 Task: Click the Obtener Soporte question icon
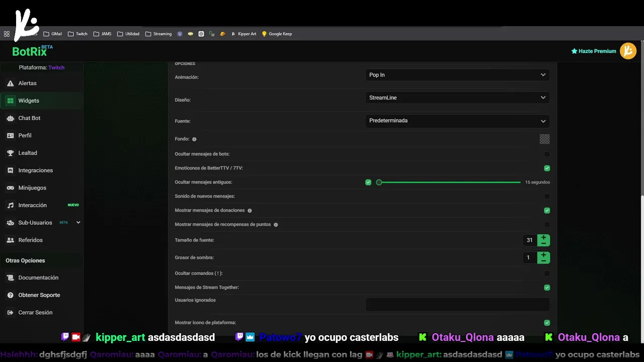10,295
